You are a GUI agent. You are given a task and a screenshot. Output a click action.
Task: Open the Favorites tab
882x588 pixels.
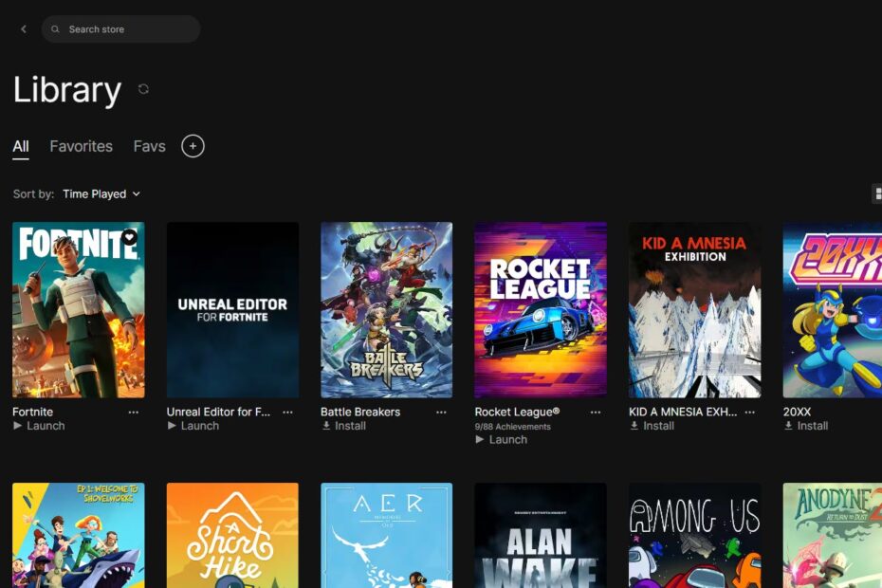coord(81,146)
